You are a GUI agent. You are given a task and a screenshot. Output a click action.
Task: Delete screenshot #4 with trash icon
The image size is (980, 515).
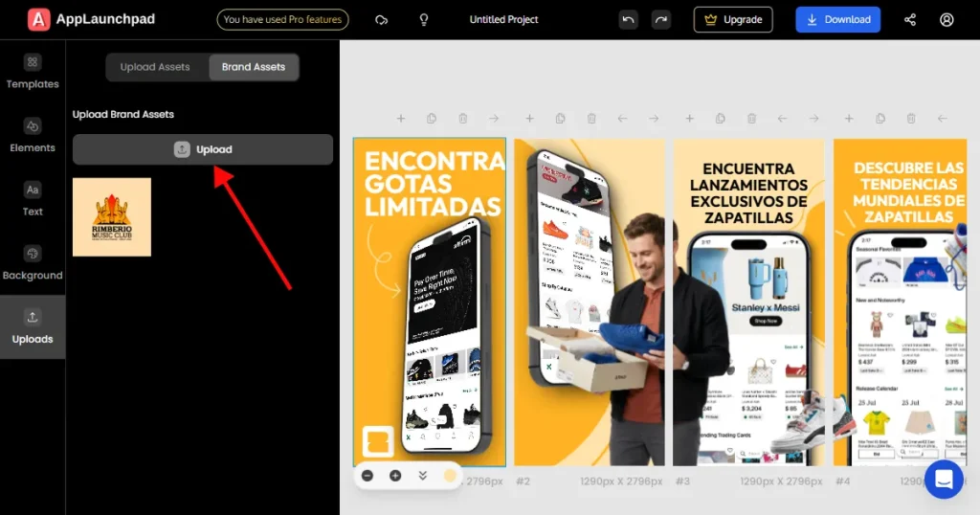(x=911, y=118)
